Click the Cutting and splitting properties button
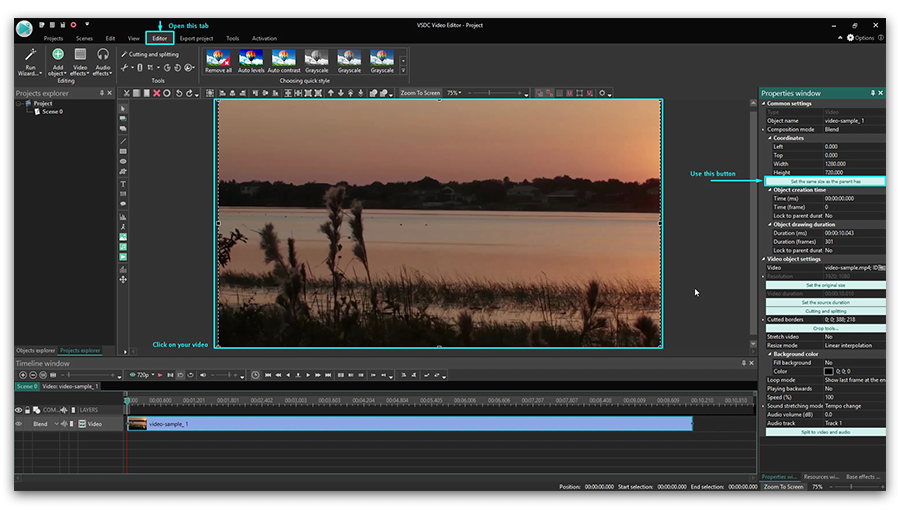Image resolution: width=900 pixels, height=510 pixels. (x=825, y=311)
